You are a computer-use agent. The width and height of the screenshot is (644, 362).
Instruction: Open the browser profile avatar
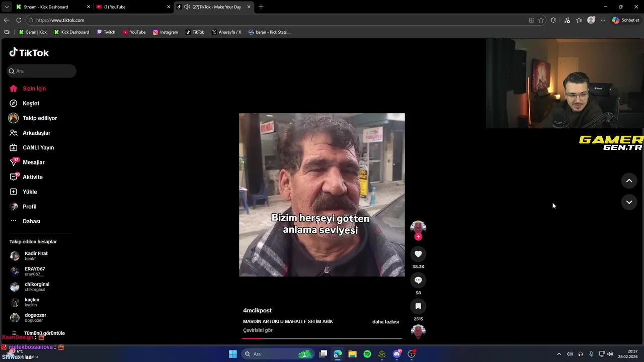click(x=591, y=20)
